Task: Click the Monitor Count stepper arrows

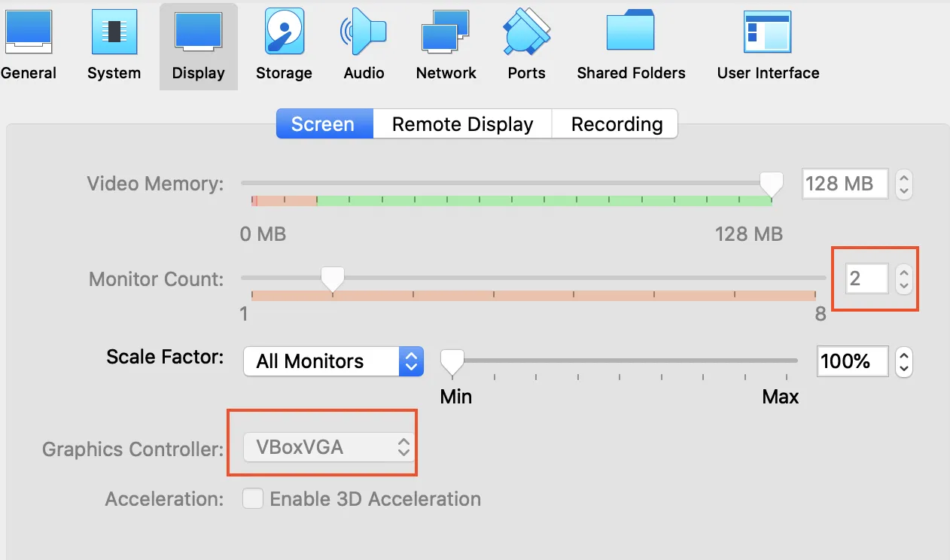Action: [904, 279]
